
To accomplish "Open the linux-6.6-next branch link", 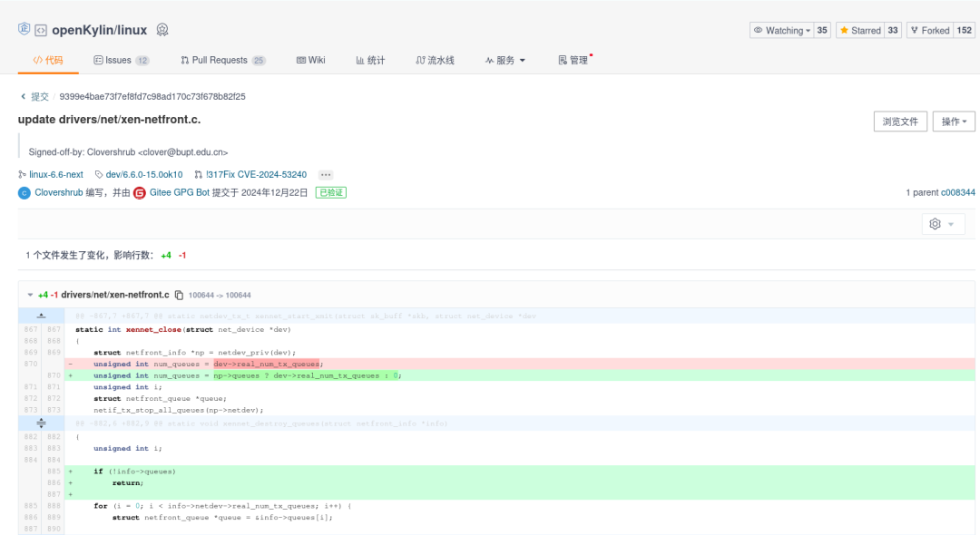I will [x=55, y=174].
